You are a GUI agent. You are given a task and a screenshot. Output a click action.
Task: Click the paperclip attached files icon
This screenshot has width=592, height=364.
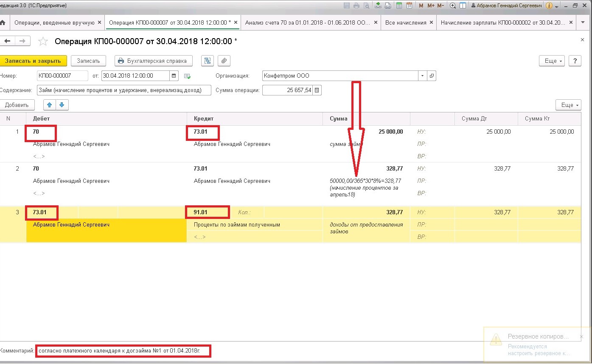tap(224, 61)
